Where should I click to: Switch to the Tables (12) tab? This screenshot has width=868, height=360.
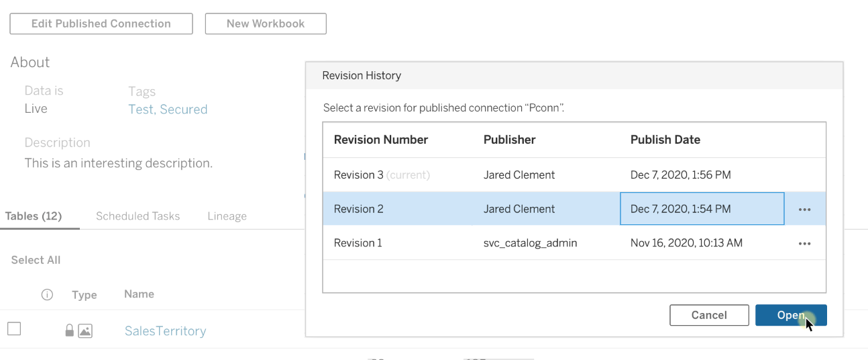coord(34,216)
